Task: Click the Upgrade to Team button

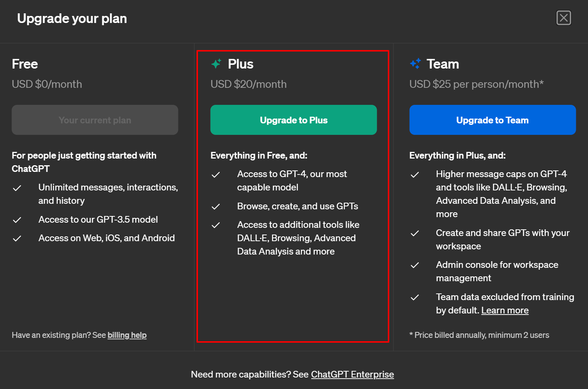Action: click(x=493, y=120)
